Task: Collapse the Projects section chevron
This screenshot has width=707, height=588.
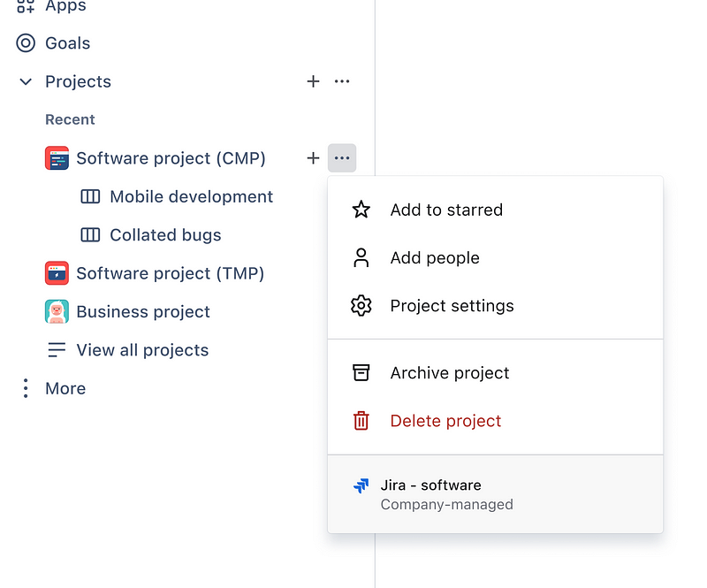Action: tap(26, 81)
